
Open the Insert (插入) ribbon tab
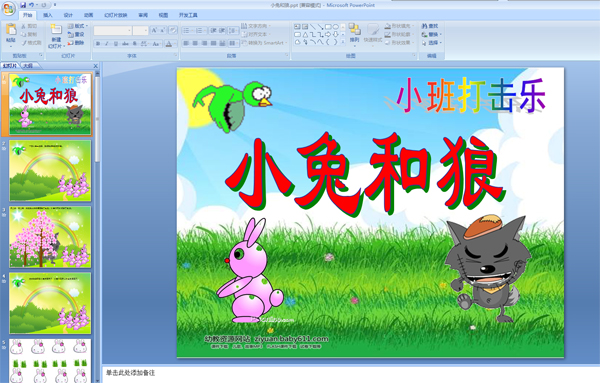47,15
